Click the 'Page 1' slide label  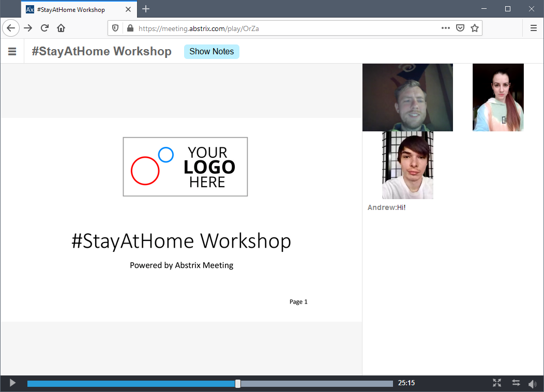[x=298, y=302]
